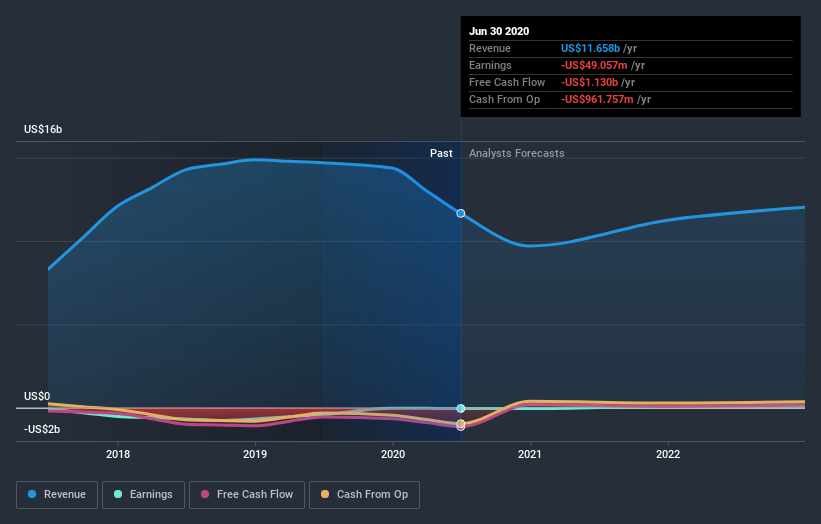Click the US$0 y-axis label
The height and width of the screenshot is (524, 821).
coord(37,396)
